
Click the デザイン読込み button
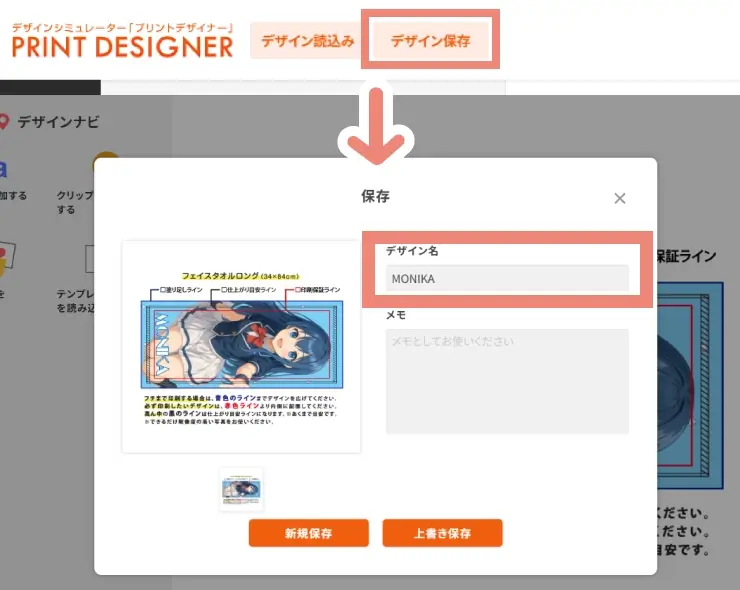[308, 41]
